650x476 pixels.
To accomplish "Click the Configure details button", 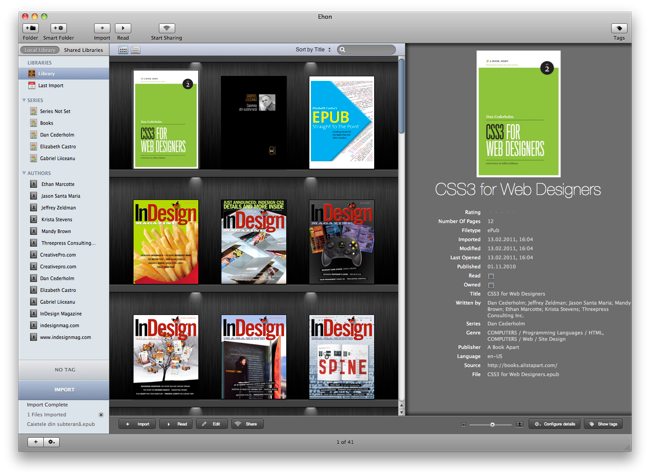I will click(x=555, y=424).
